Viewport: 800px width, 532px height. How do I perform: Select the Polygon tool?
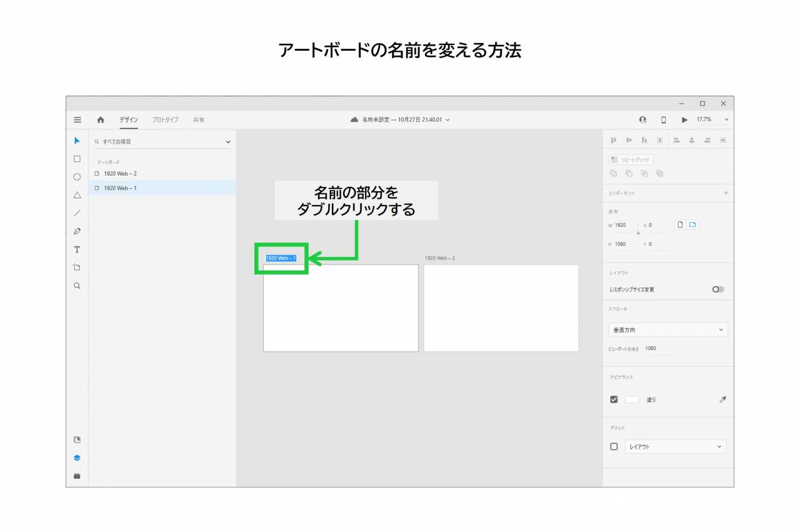[x=77, y=195]
